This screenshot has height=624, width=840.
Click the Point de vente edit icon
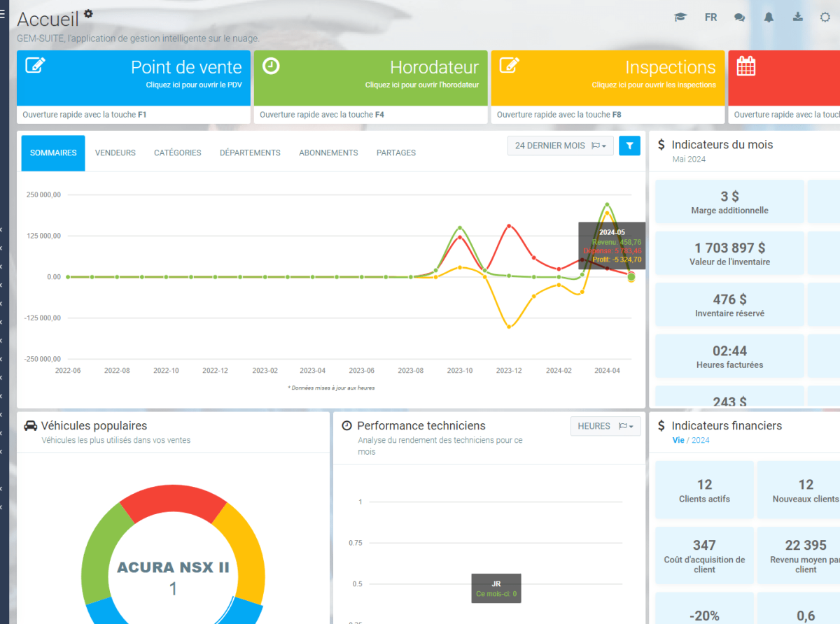35,65
